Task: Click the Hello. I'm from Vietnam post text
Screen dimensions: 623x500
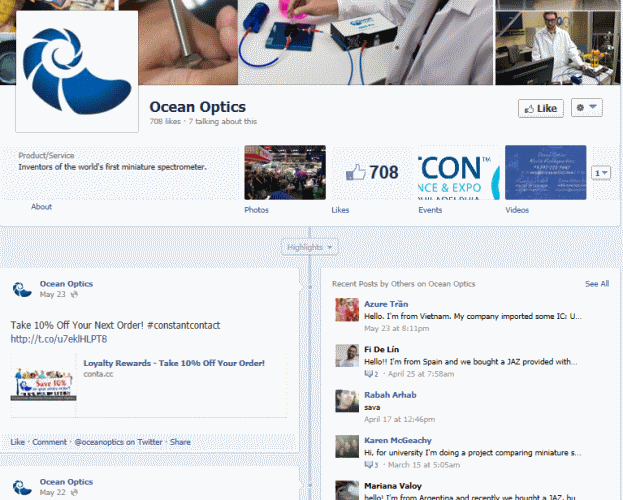Action: coord(473,316)
